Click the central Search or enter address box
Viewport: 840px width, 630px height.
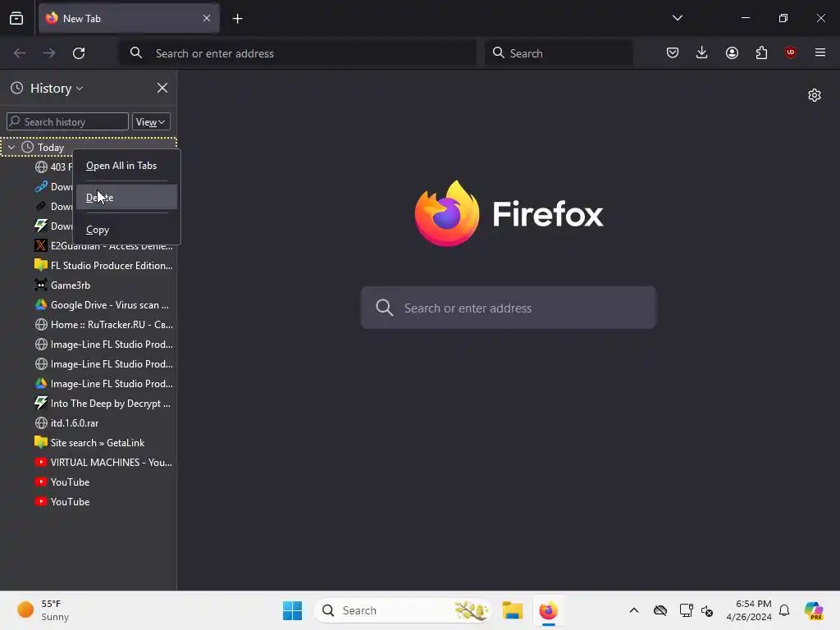click(x=509, y=308)
